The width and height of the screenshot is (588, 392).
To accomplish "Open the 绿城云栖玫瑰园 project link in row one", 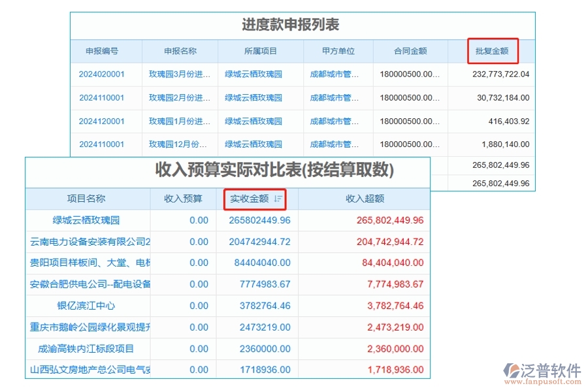I will point(254,74).
